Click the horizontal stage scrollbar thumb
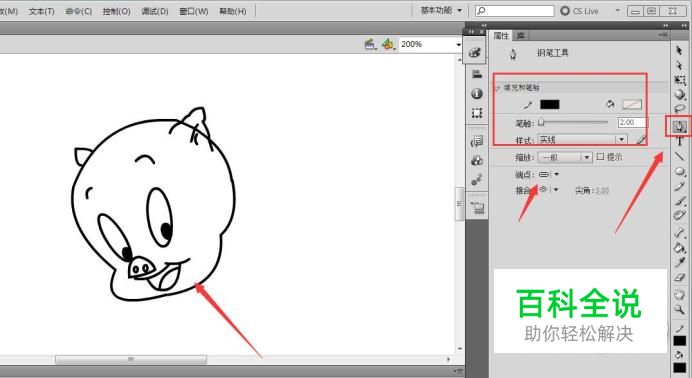This screenshot has width=692, height=378. pyautogui.click(x=131, y=359)
